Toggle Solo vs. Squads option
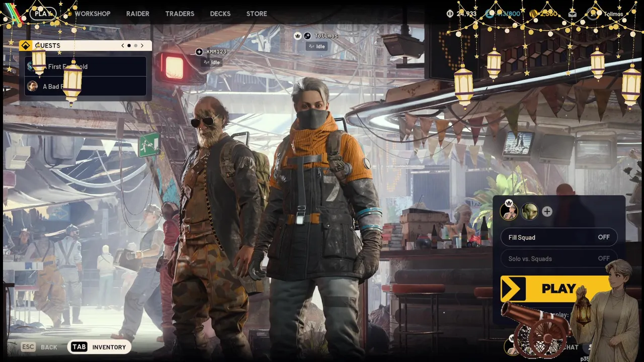Screen dimensions: 644x362 pos(559,258)
